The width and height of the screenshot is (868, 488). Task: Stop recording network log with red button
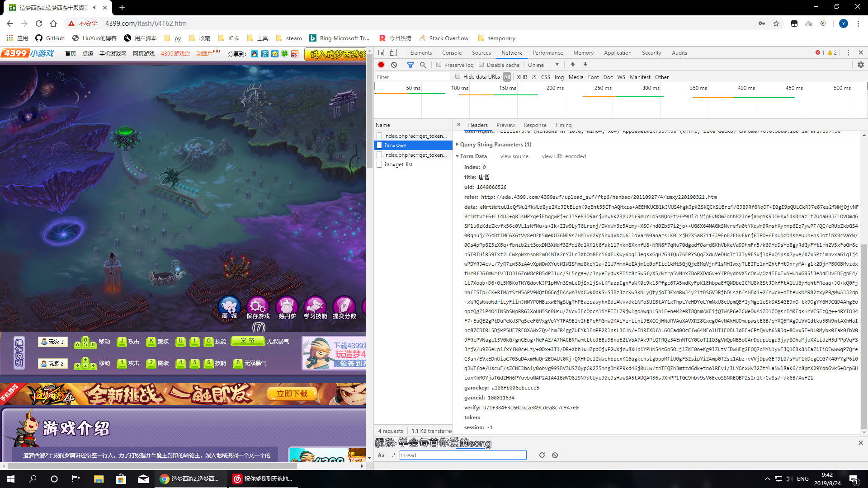pos(381,65)
